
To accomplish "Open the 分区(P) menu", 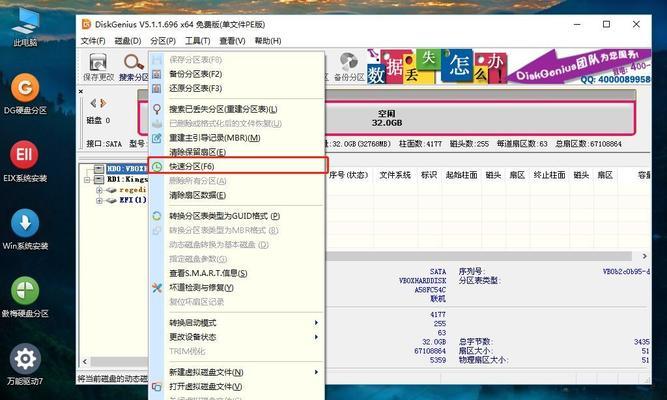I will [163, 41].
